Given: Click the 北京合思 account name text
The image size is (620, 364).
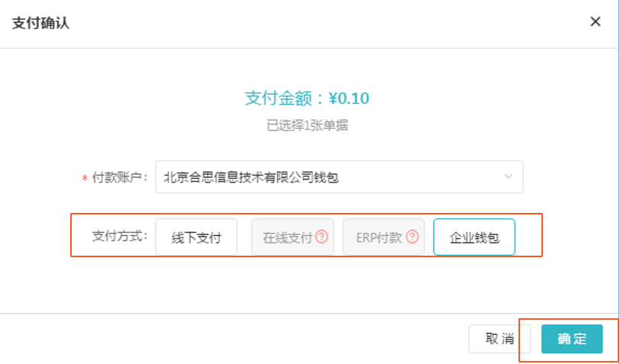Looking at the screenshot, I should [251, 178].
